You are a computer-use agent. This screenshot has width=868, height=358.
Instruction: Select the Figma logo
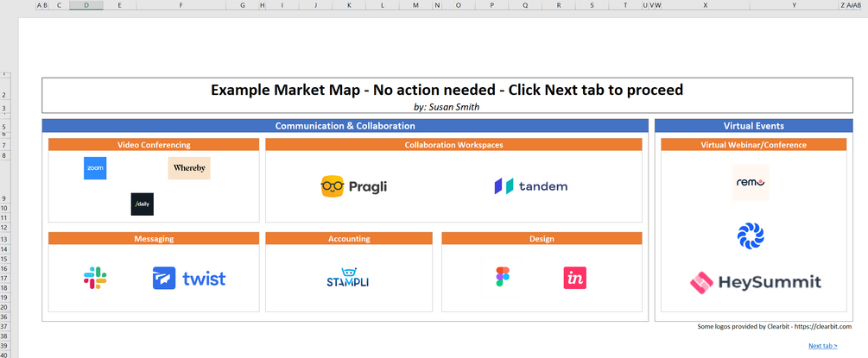click(503, 277)
